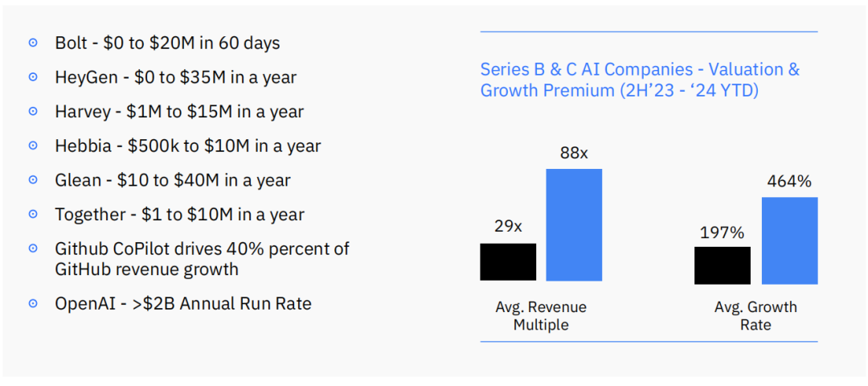Click the Bolt - $0 to $20M text line
This screenshot has width=868, height=386.
click(168, 43)
